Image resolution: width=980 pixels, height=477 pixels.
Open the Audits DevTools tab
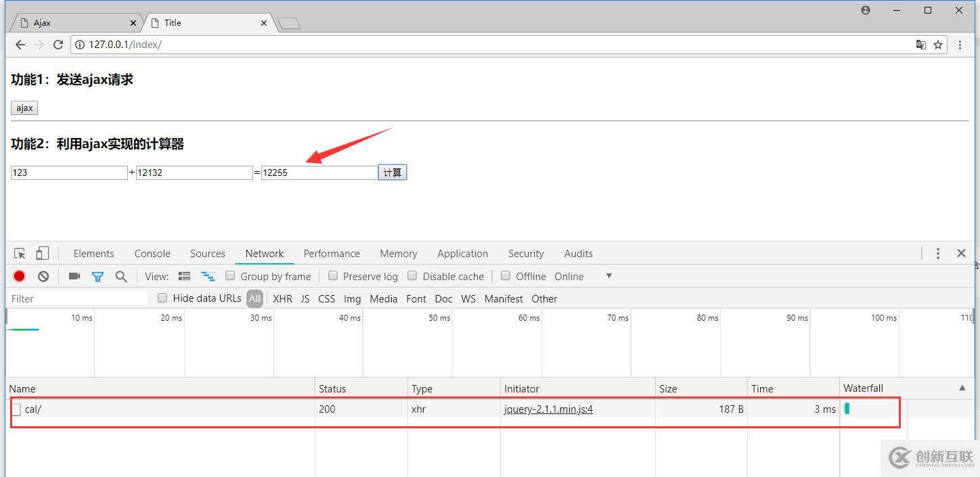pyautogui.click(x=579, y=254)
